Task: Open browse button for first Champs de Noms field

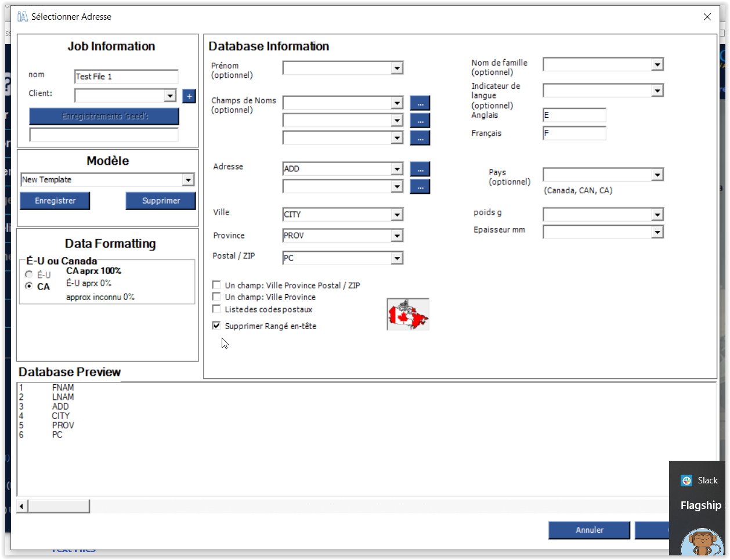Action: pos(420,103)
